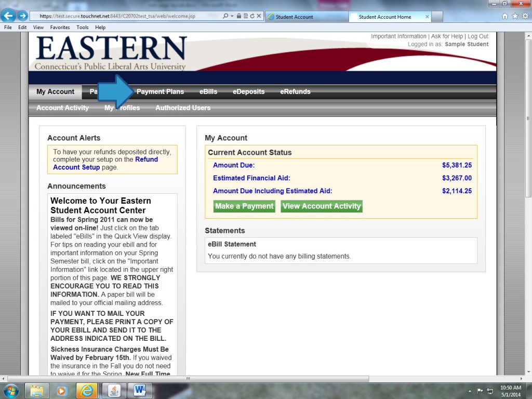Screen dimensions: 532x399
Task: Open the File menu
Action: [8, 27]
